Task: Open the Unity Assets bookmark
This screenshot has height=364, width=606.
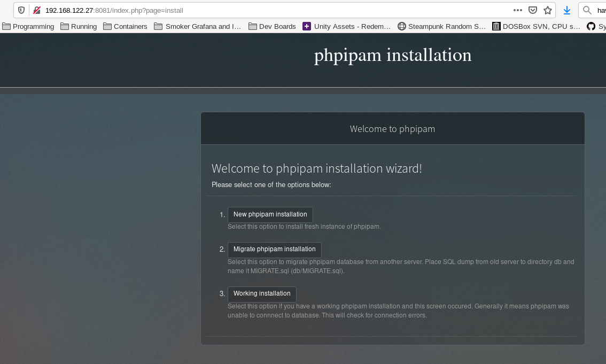Action: (347, 26)
